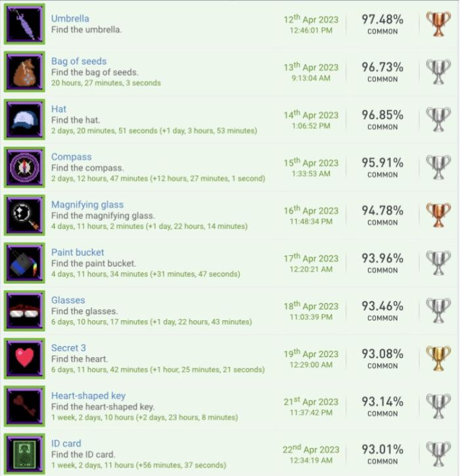Open the Umbrella trophy link
The height and width of the screenshot is (476, 460).
(x=70, y=18)
